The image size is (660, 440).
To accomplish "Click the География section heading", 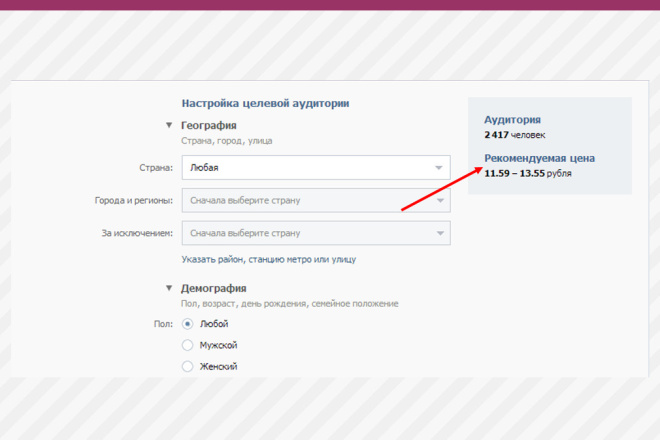I will click(209, 125).
